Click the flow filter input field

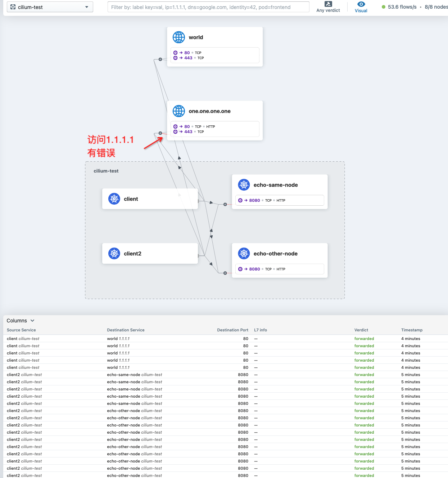click(x=208, y=7)
